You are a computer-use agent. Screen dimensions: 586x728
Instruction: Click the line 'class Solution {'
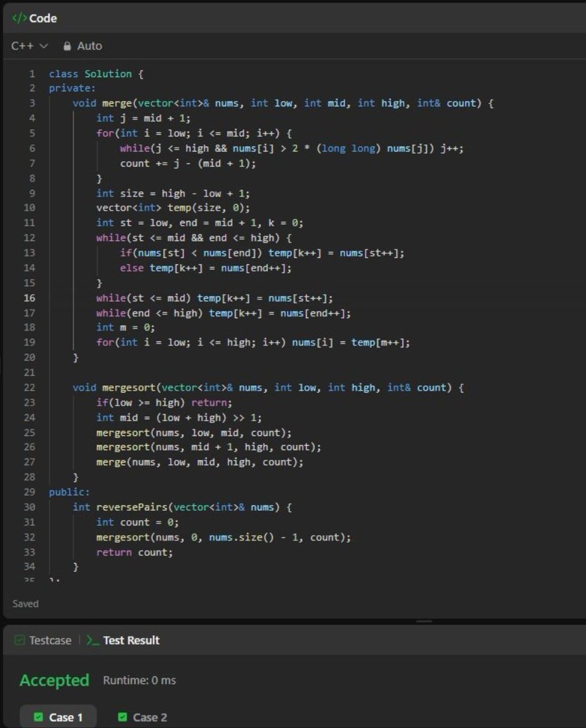96,73
